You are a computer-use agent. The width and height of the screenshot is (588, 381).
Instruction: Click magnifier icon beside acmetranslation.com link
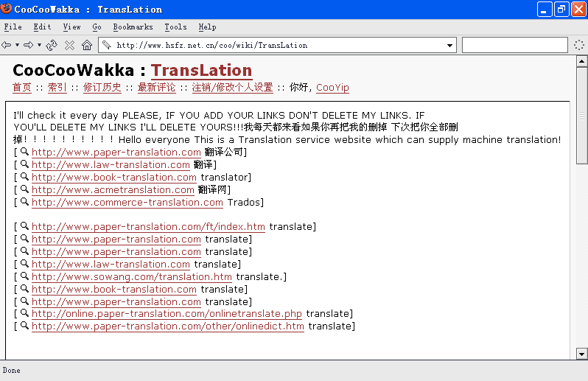24,189
